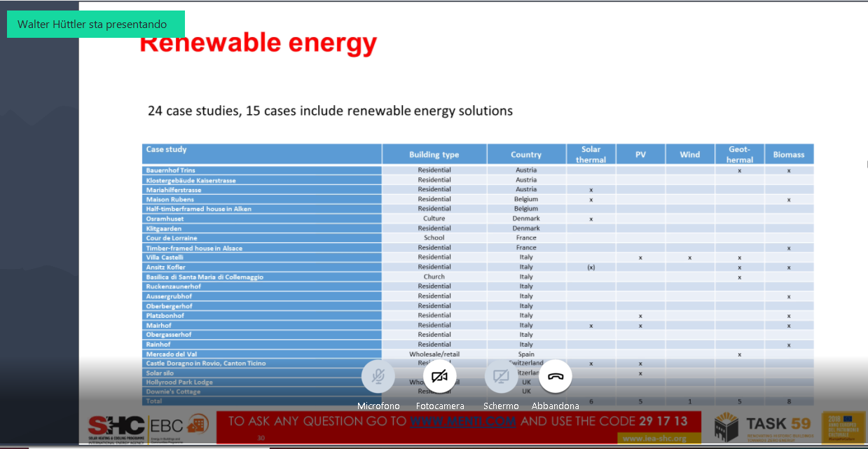The image size is (868, 449).
Task: Select the 'Oberbergerhof' row name
Action: point(169,306)
